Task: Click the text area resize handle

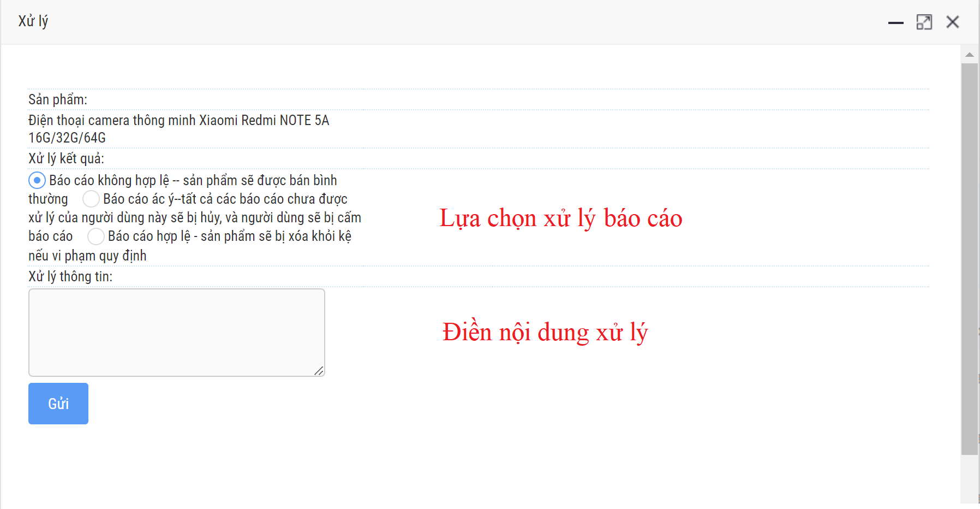Action: (319, 371)
